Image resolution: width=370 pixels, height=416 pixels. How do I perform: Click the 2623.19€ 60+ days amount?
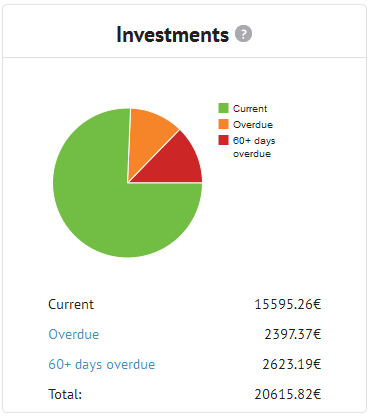pyautogui.click(x=292, y=364)
